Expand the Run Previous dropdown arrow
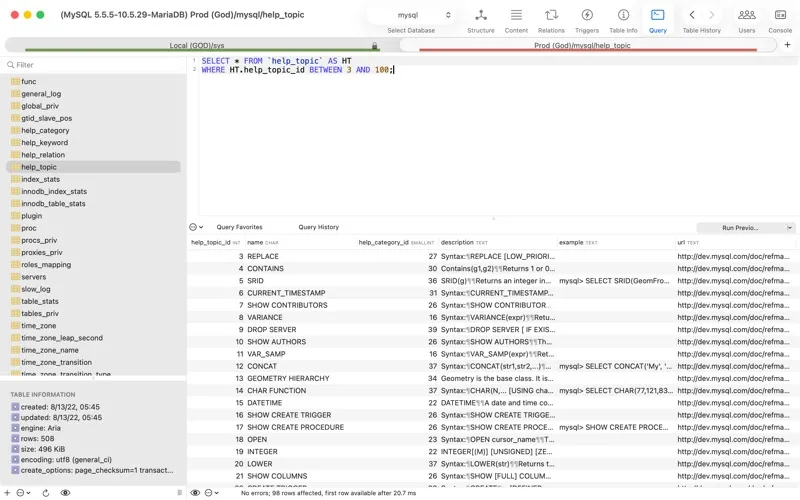The image size is (800, 500). click(789, 228)
